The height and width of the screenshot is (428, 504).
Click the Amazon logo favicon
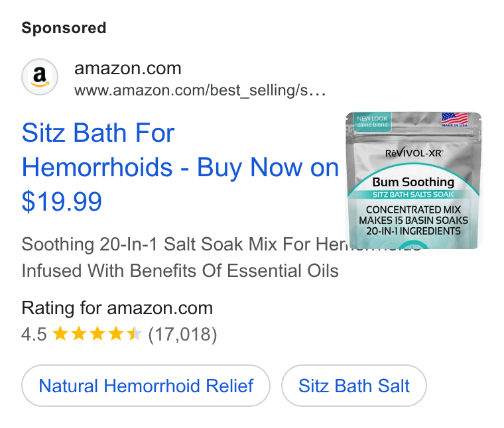40,77
